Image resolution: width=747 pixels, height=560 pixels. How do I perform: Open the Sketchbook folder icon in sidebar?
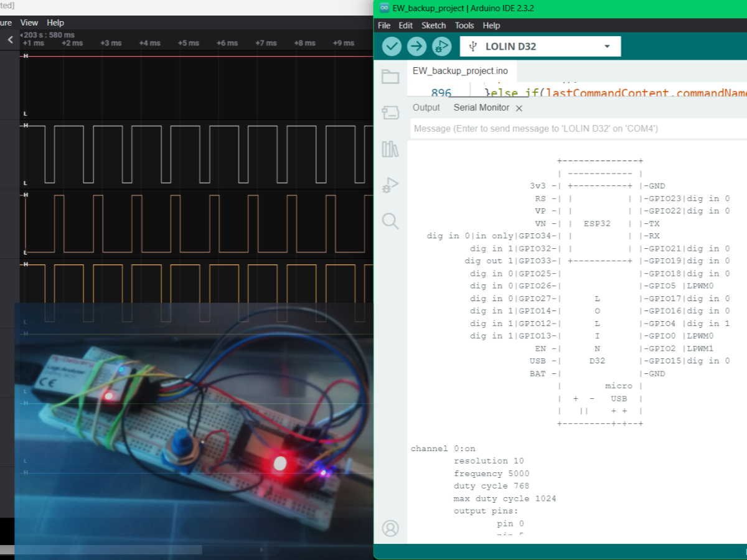click(390, 77)
